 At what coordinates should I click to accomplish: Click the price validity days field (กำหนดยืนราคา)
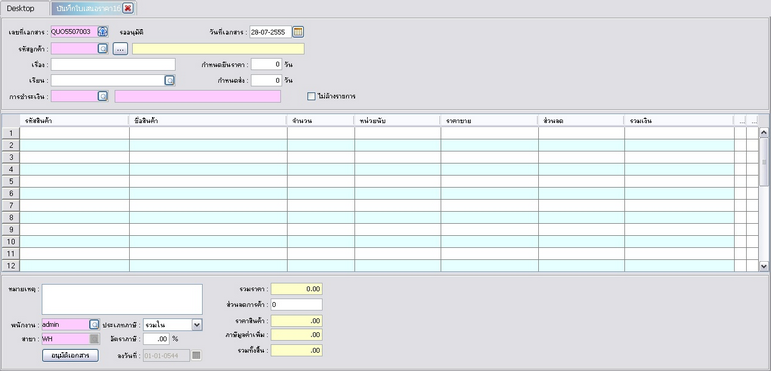click(267, 64)
